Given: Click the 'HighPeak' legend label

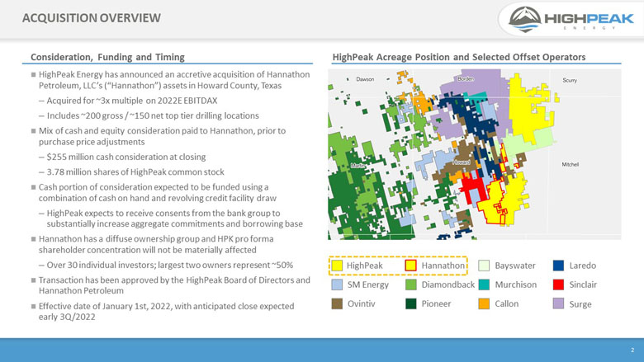Looking at the screenshot, I should point(364,266).
